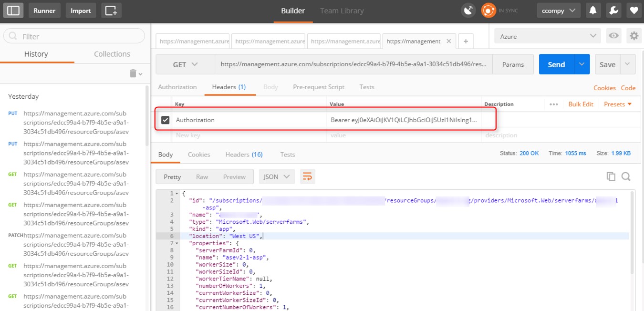Uncheck the Authorization header checkbox
Screen dimensions: 644x311
point(165,120)
